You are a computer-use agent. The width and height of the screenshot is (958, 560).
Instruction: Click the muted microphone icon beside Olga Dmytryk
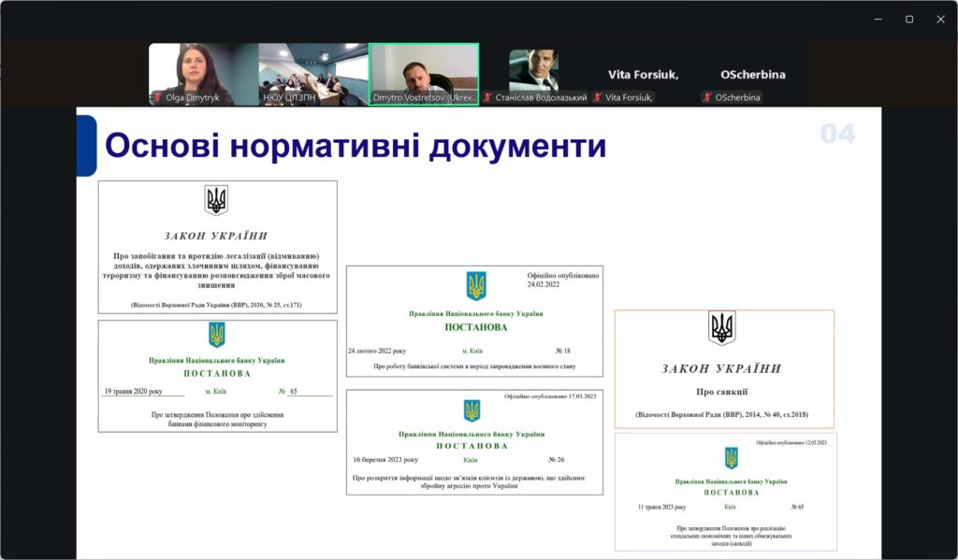coord(157,97)
